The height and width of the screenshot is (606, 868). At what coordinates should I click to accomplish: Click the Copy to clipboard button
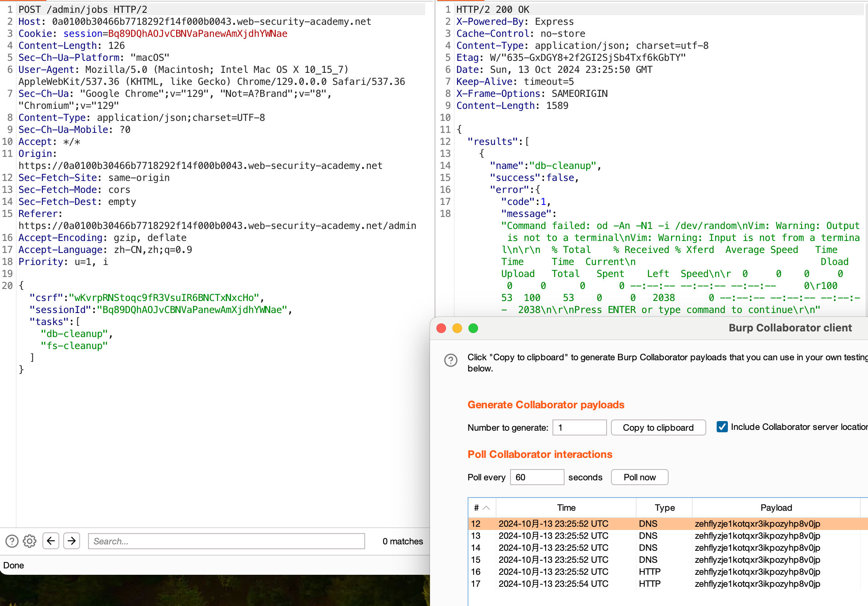[x=658, y=427]
